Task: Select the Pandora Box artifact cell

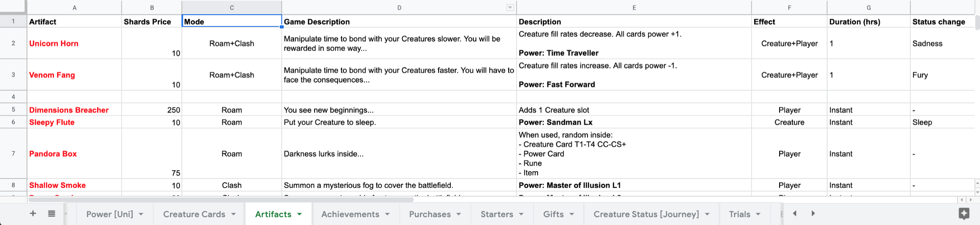Action: (x=73, y=154)
